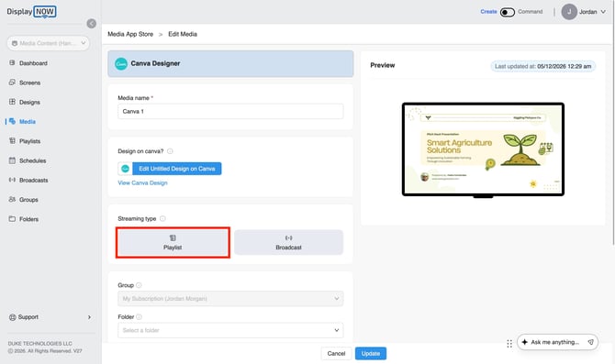The height and width of the screenshot is (364, 615).
Task: Click the Smart Agriculture preview thumbnail
Action: click(x=483, y=149)
